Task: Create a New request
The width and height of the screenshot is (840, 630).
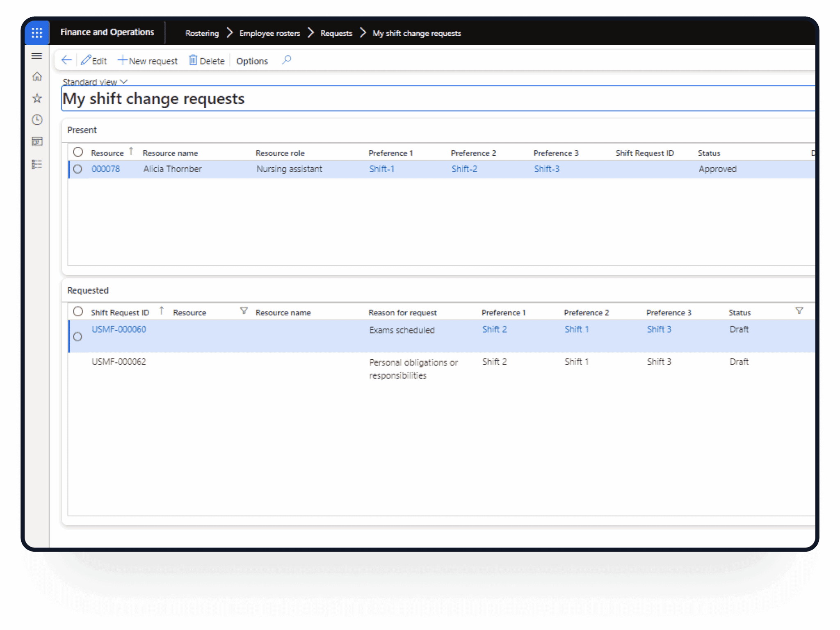Action: point(148,61)
